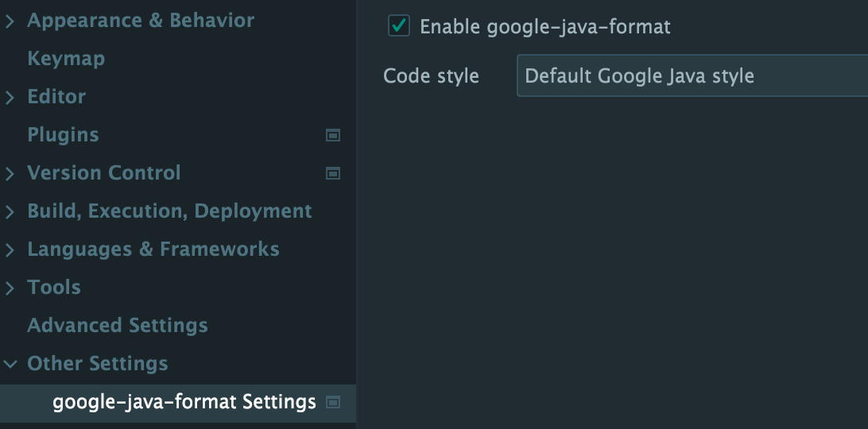The image size is (868, 429).
Task: Open the Code style dropdown
Action: click(692, 76)
